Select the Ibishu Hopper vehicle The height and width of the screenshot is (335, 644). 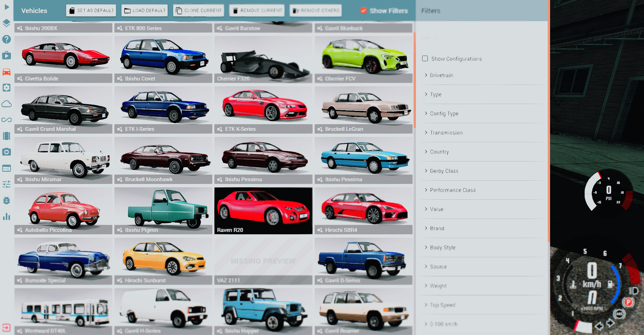(263, 312)
